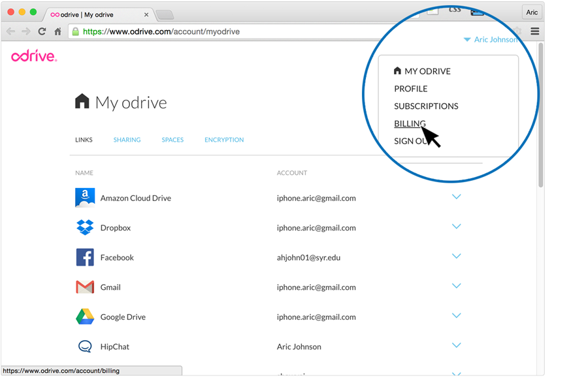Open the Google Drive link name
The height and width of the screenshot is (380, 588).
(123, 317)
